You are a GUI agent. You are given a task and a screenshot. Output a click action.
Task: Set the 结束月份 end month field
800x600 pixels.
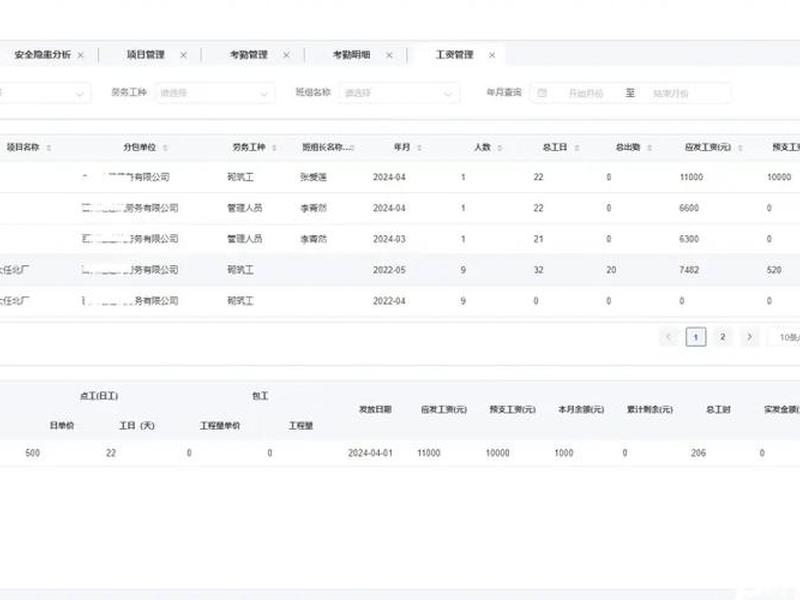(670, 93)
